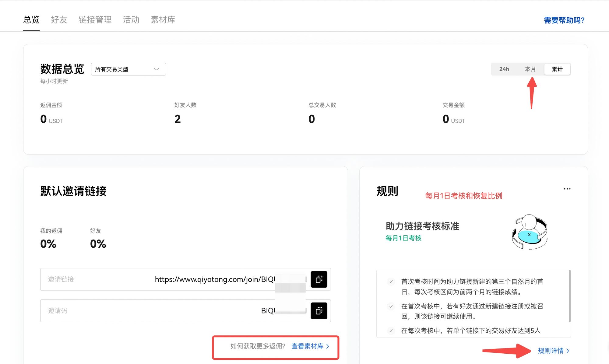The width and height of the screenshot is (609, 364).
Task: Open the 好友 tab
Action: click(59, 20)
